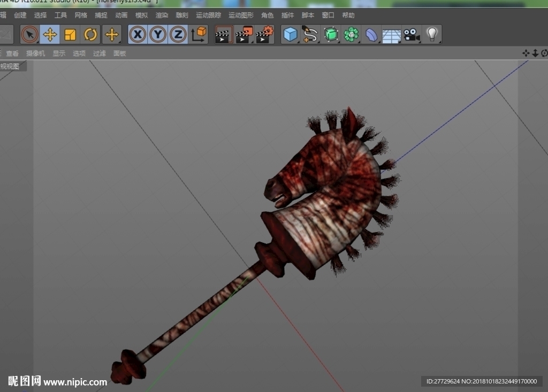The height and width of the screenshot is (392, 548).
Task: Click the Render View clapperboard icon
Action: point(223,35)
